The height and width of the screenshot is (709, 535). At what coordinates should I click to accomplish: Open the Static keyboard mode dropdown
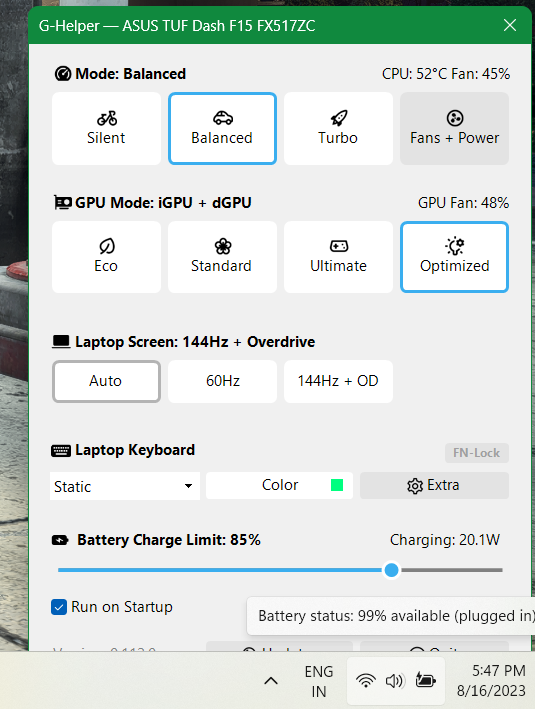click(125, 486)
